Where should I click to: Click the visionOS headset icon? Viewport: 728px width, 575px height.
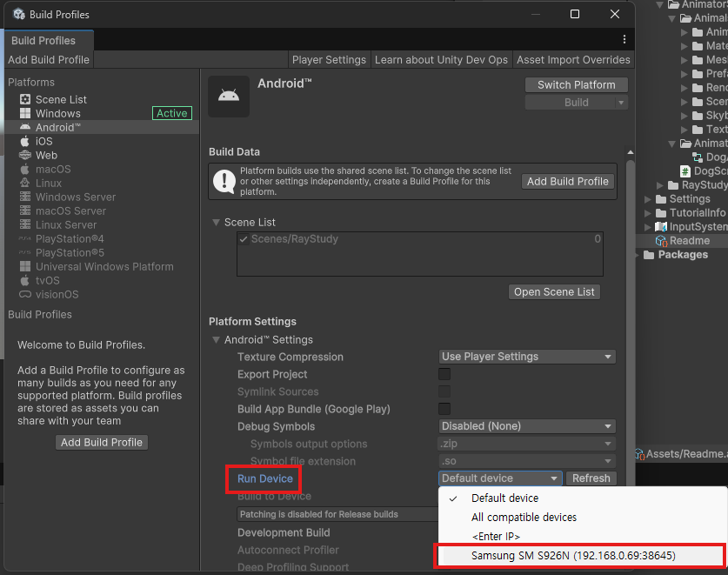click(x=25, y=295)
